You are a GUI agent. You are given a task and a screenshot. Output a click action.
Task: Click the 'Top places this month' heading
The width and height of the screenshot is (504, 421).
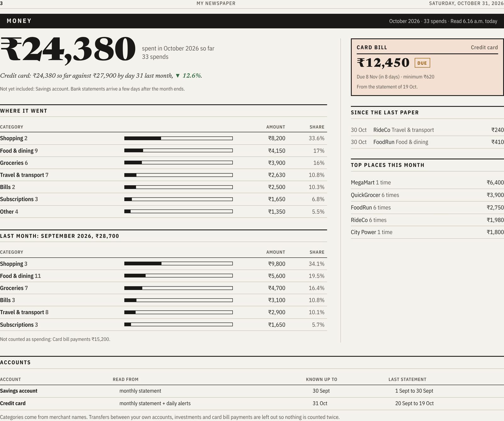[x=387, y=165]
